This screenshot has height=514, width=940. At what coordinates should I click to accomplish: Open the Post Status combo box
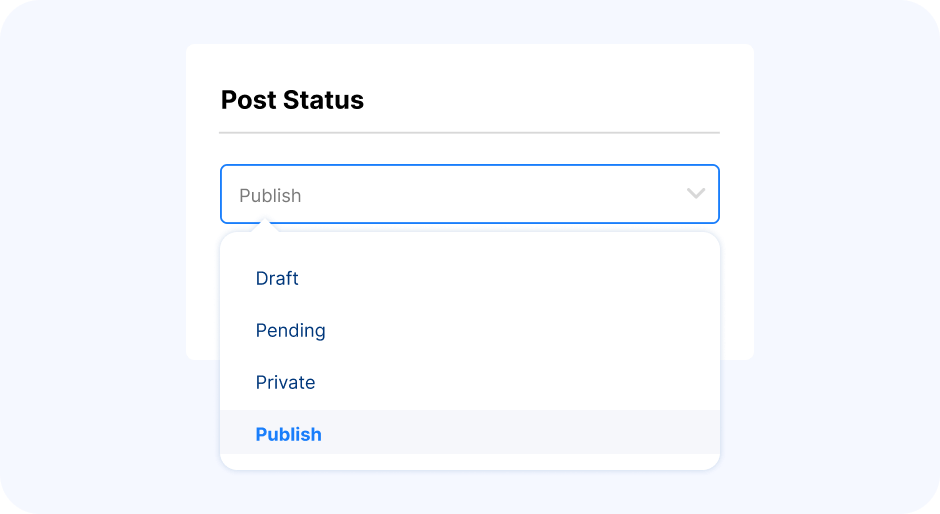click(469, 194)
